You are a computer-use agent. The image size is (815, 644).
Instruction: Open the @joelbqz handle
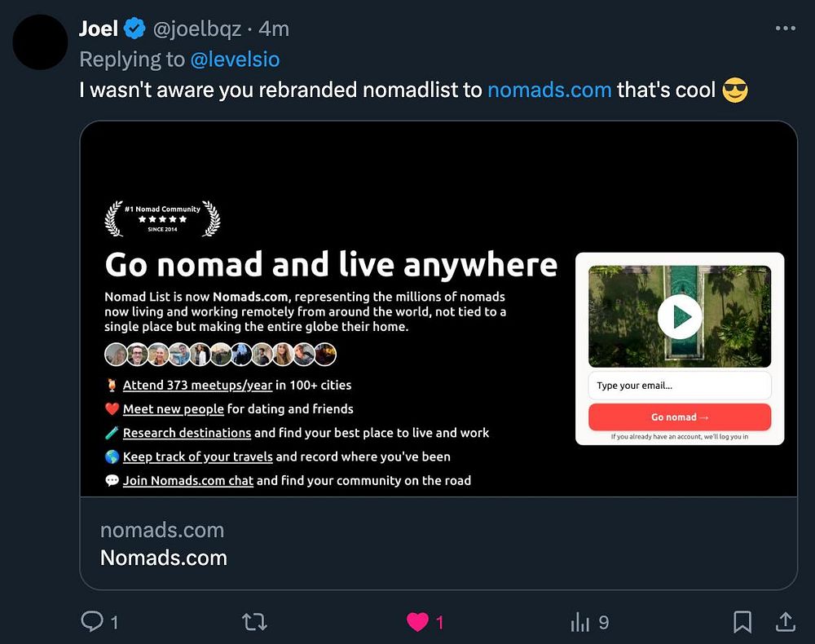tap(197, 29)
